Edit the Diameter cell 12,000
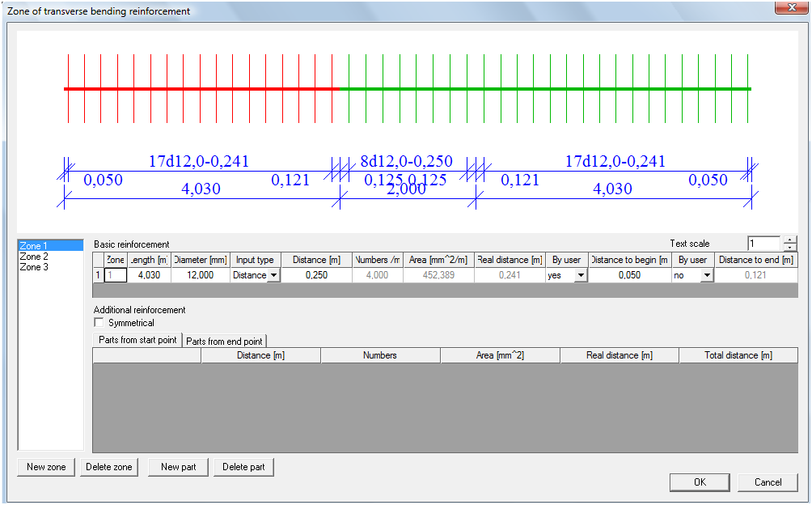This screenshot has height=505, width=812. point(201,275)
